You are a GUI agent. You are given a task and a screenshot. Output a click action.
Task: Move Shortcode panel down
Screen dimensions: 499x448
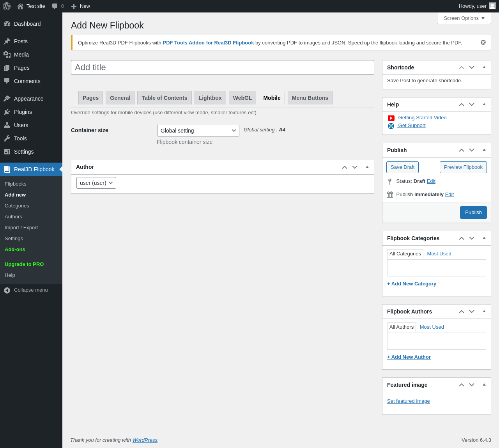point(472,67)
